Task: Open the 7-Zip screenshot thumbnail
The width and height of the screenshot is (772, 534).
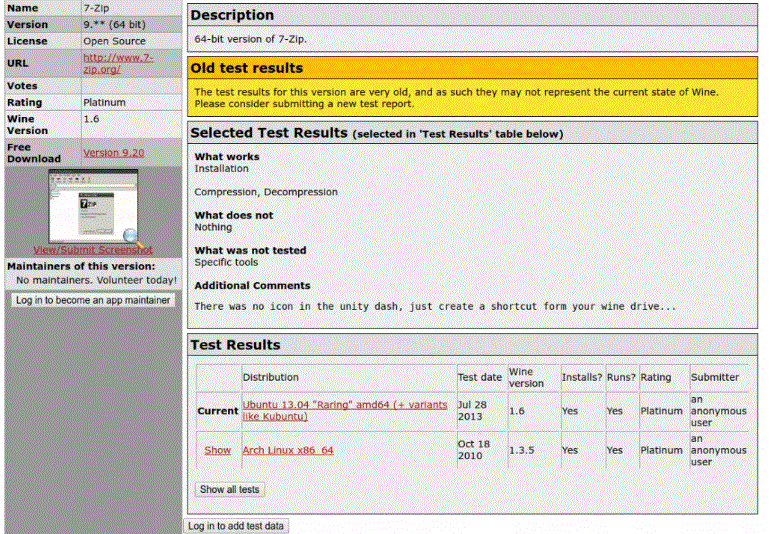Action: (x=93, y=206)
